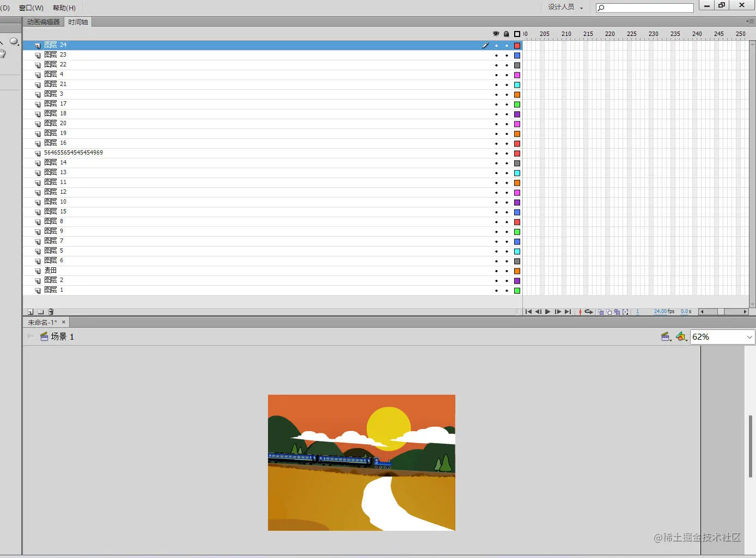The image size is (756, 558).
Task: Enable onion skin mode
Action: (x=600, y=311)
